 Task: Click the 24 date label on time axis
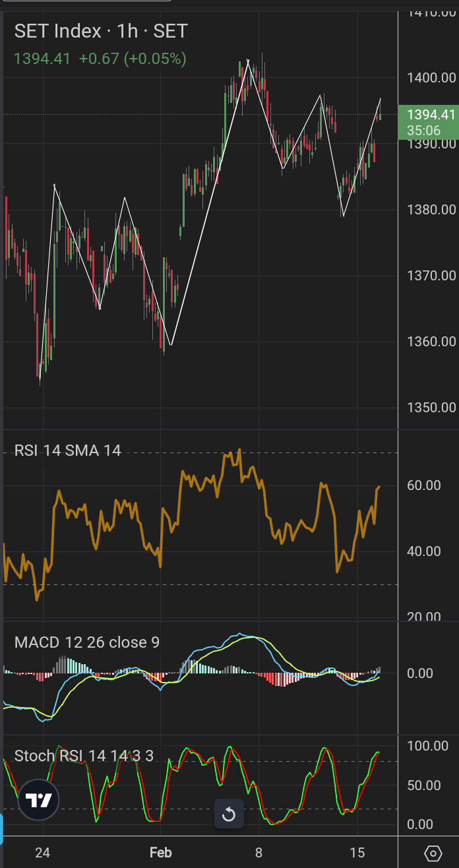click(42, 853)
